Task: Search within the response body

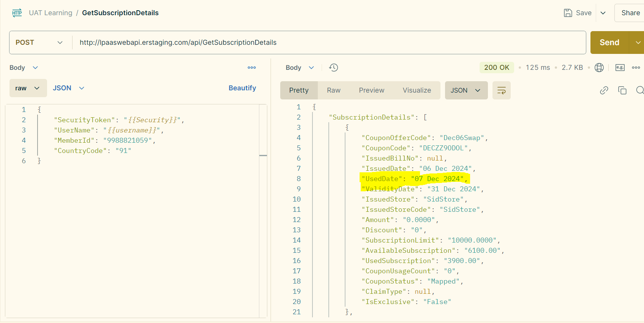Action: pos(640,90)
